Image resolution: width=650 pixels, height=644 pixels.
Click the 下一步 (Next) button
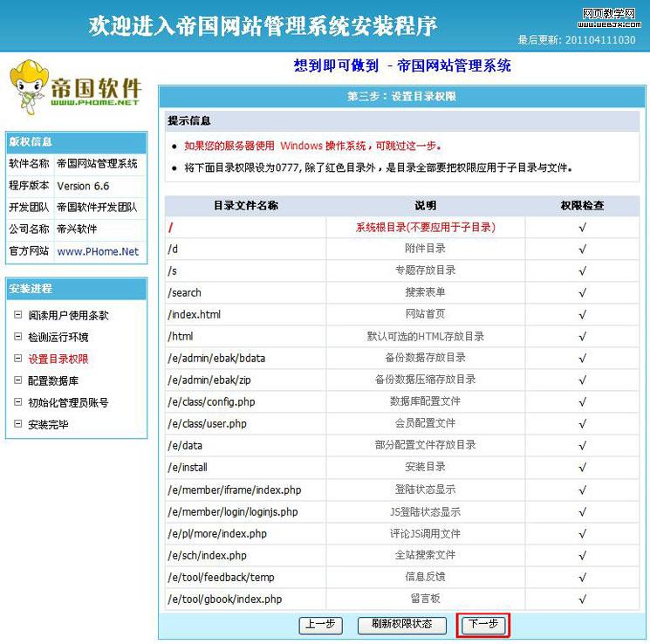pos(482,625)
